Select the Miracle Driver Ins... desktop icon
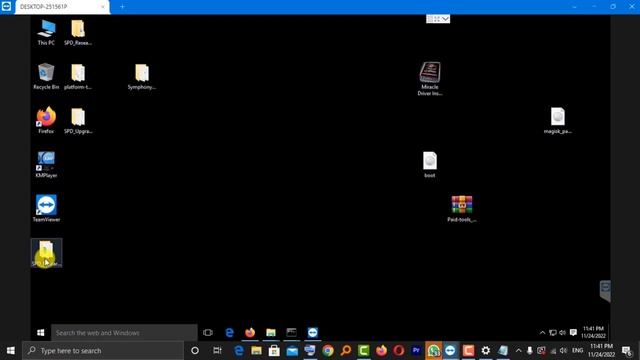This screenshot has width=640, height=360. coord(430,79)
